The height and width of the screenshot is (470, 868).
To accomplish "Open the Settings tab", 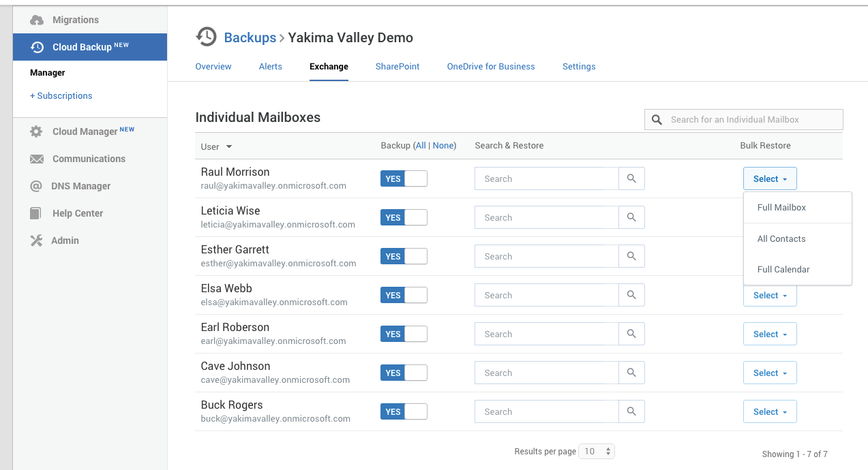I will click(579, 66).
